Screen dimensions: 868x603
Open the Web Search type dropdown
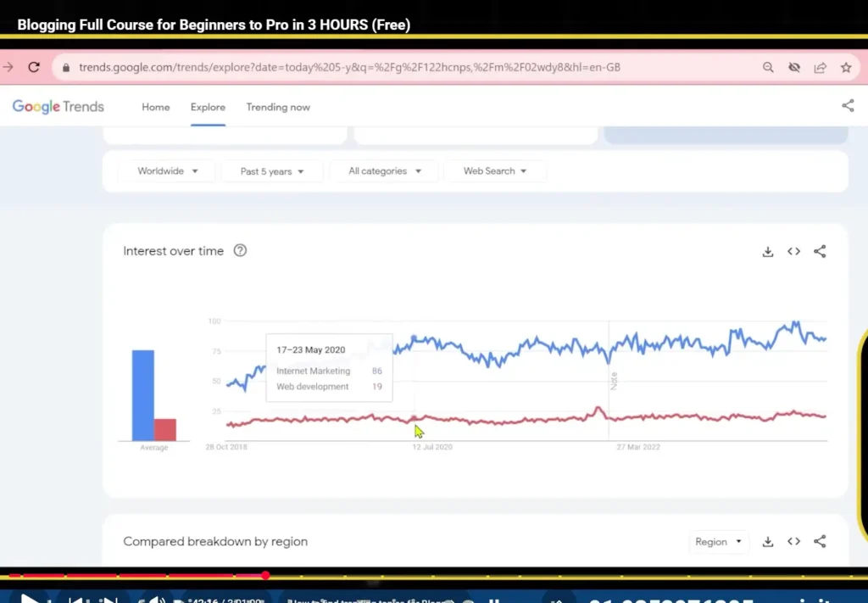pos(495,171)
